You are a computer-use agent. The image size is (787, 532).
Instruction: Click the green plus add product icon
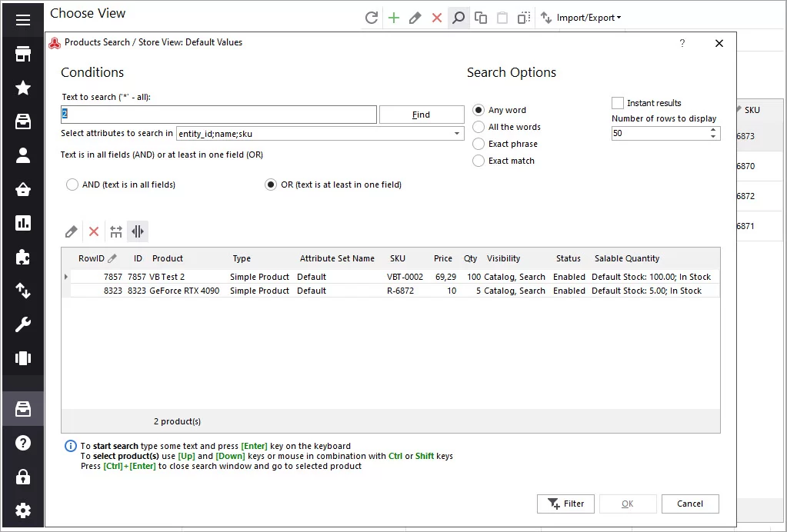coord(394,18)
